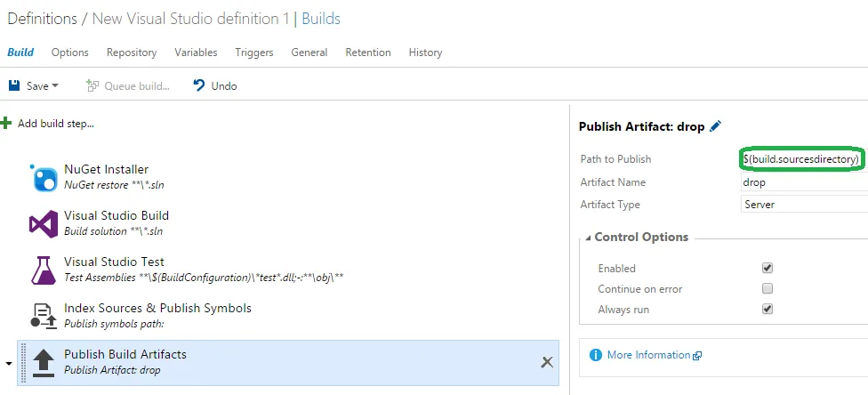The image size is (868, 395).
Task: Check the Continue on error checkbox
Action: [x=768, y=288]
